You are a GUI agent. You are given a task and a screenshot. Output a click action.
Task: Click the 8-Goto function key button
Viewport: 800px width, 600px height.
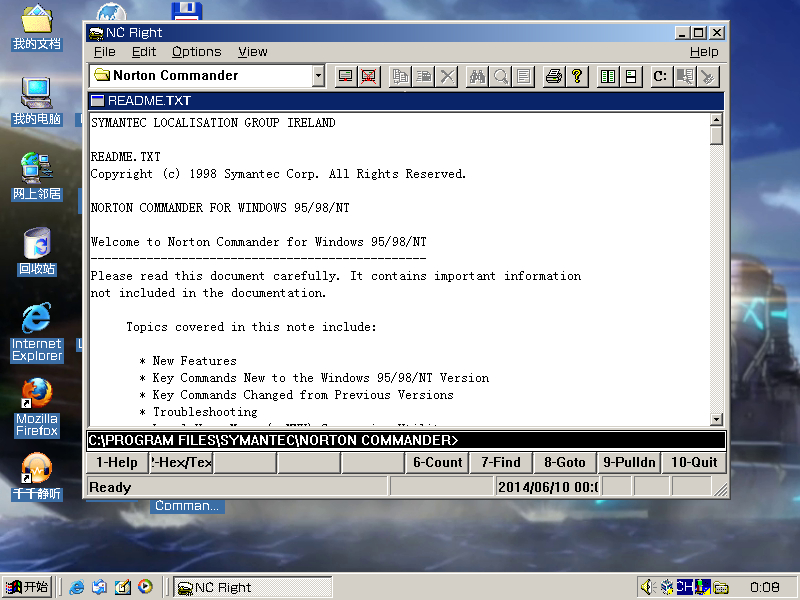pos(565,462)
